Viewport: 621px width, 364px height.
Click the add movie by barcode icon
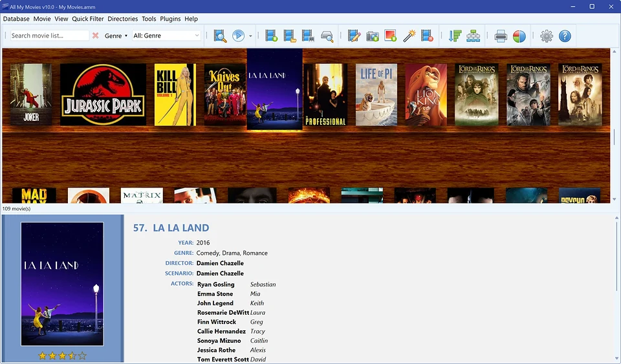pyautogui.click(x=308, y=36)
